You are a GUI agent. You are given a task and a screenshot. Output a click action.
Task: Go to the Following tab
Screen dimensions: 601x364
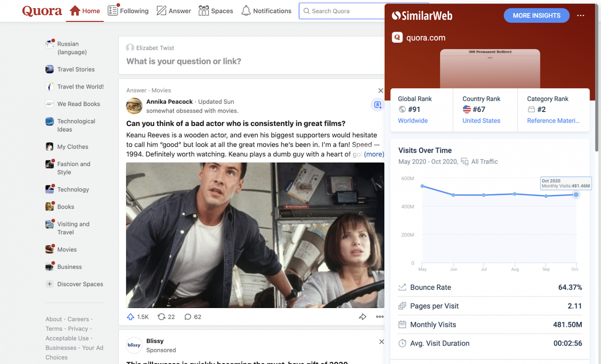pyautogui.click(x=128, y=11)
